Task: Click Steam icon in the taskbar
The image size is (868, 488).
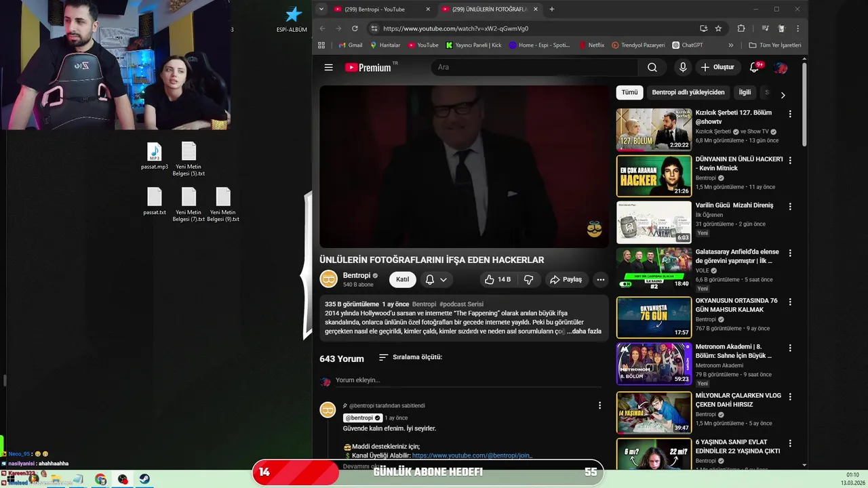Action: pyautogui.click(x=144, y=479)
